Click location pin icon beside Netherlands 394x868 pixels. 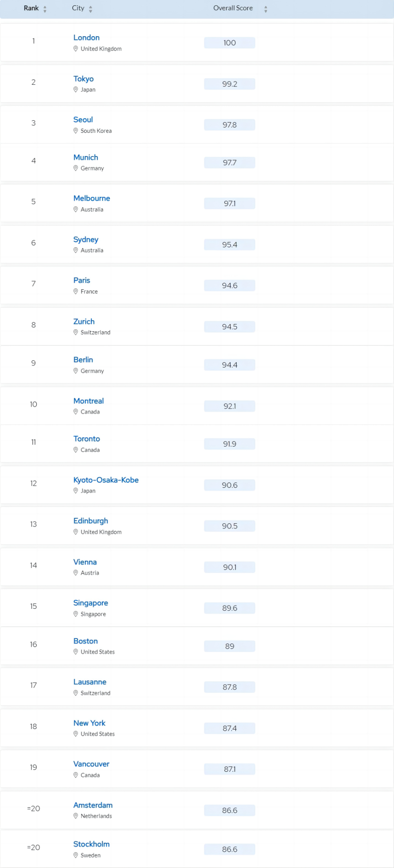click(75, 815)
